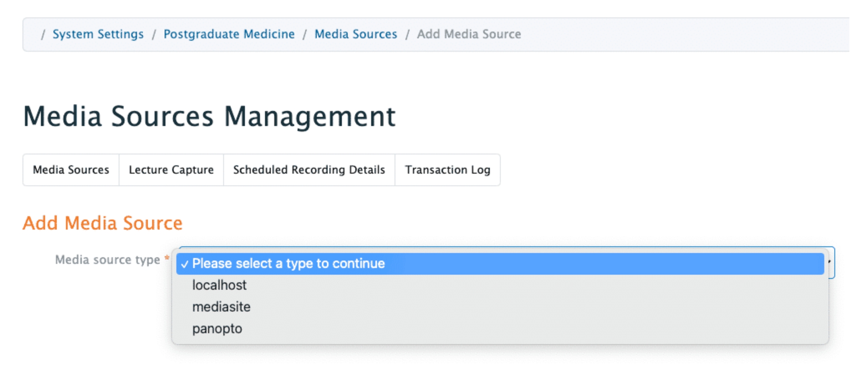Screen dimensions: 868x370
Task: Click the 'Media source type' field label
Action: [x=107, y=260]
